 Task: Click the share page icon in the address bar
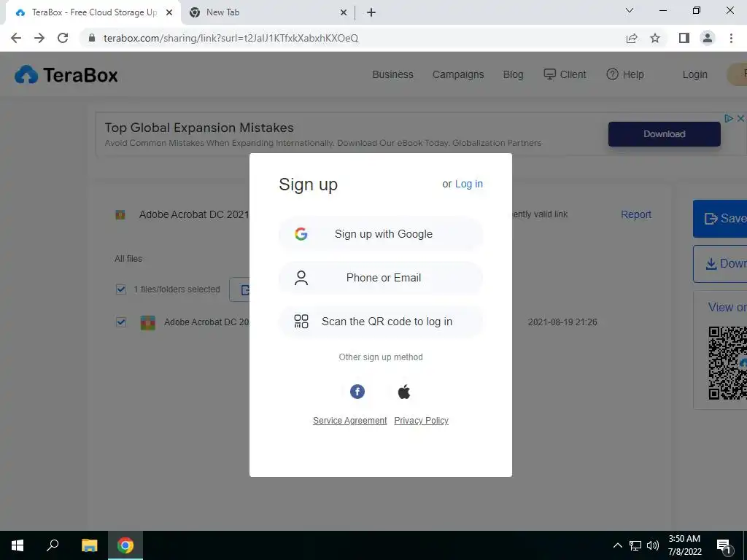click(632, 38)
